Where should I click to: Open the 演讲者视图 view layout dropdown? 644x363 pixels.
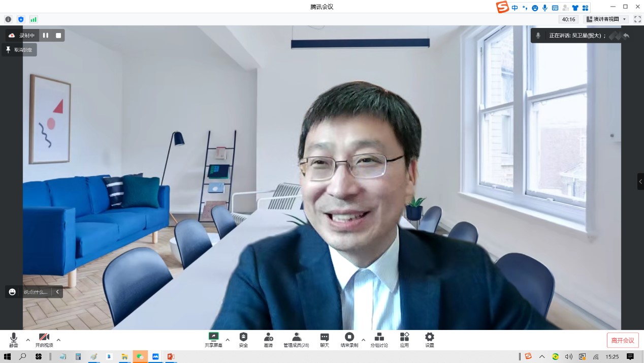(606, 19)
